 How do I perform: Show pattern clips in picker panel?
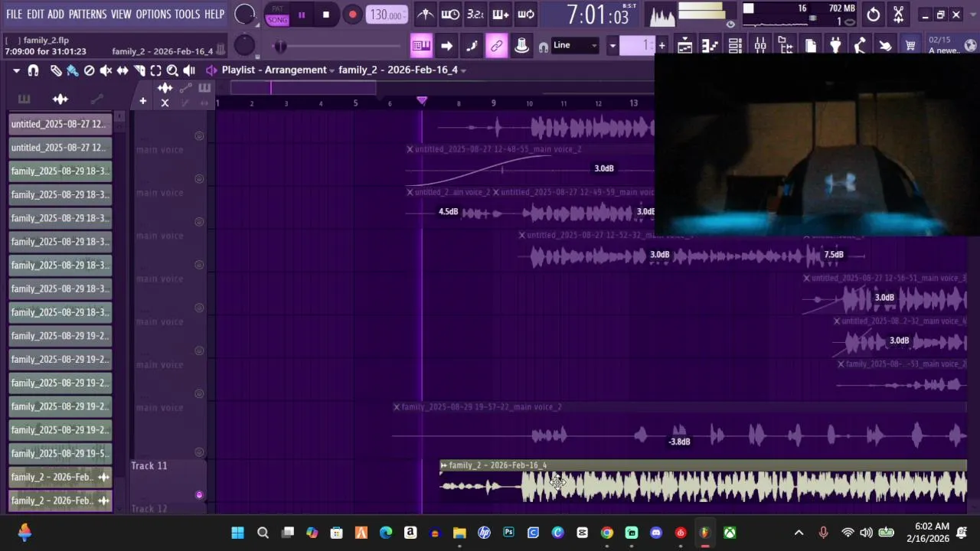click(24, 99)
